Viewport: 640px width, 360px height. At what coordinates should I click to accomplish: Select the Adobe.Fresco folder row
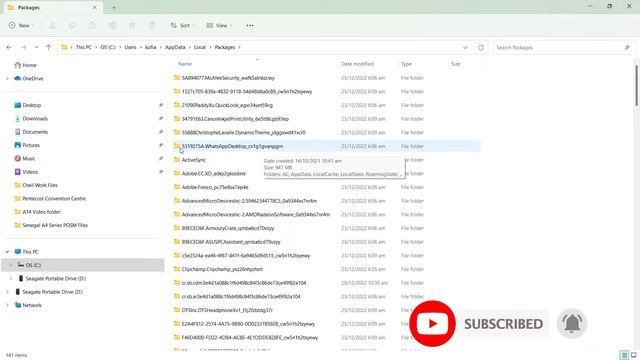[x=327, y=187]
